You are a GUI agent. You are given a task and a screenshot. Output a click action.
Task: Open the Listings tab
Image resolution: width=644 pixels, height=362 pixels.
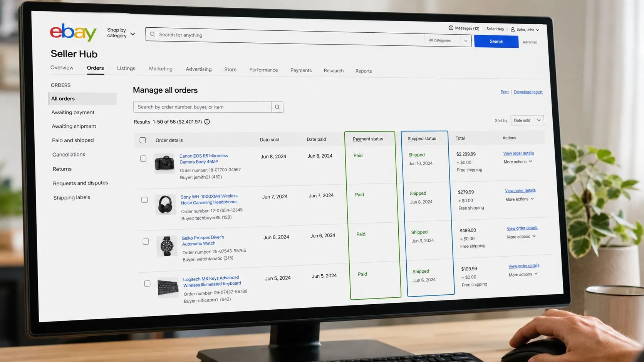pyautogui.click(x=126, y=68)
